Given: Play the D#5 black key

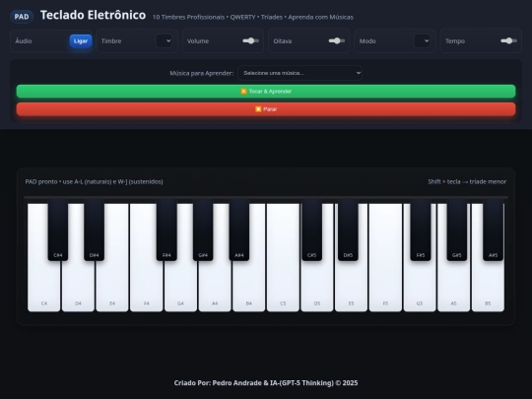Looking at the screenshot, I should tap(348, 230).
